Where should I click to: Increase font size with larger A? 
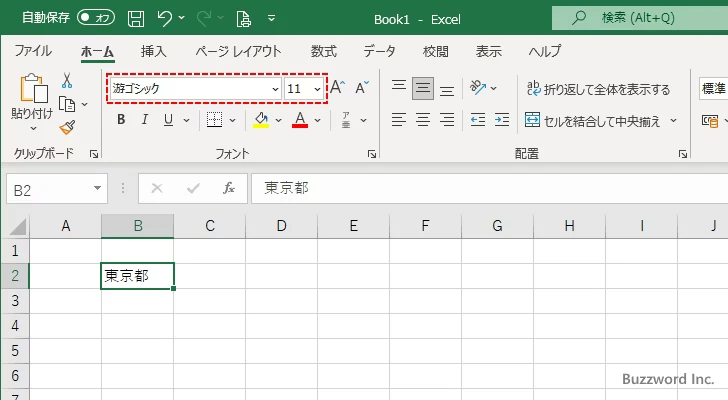(338, 87)
